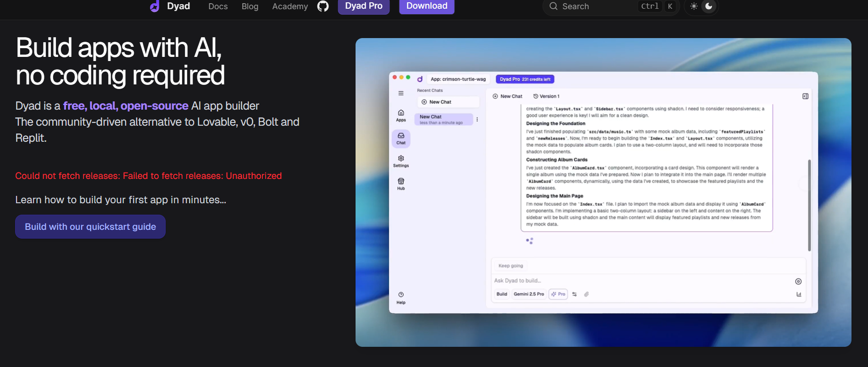Click the Keep going suggestion chip
Viewport: 868px width, 367px height.
(511, 266)
